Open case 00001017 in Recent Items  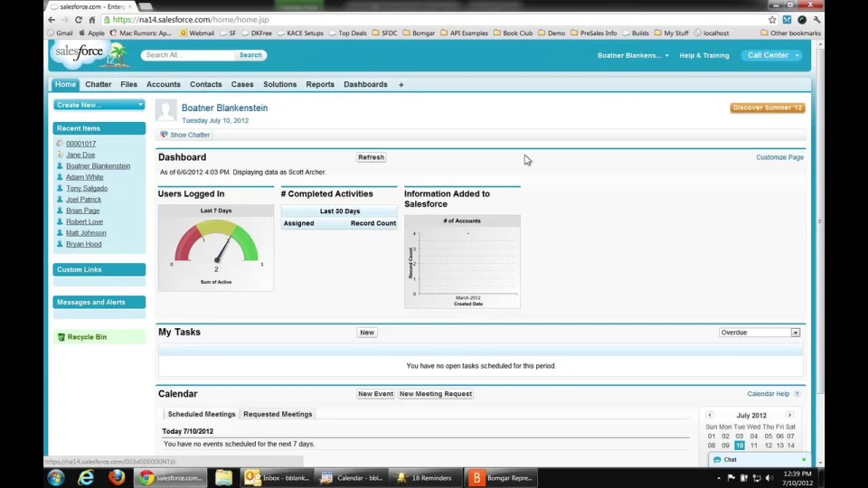(80, 144)
